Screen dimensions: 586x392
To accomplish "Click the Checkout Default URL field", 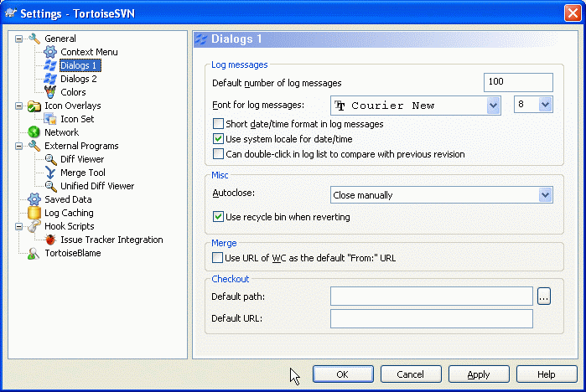I will point(431,318).
